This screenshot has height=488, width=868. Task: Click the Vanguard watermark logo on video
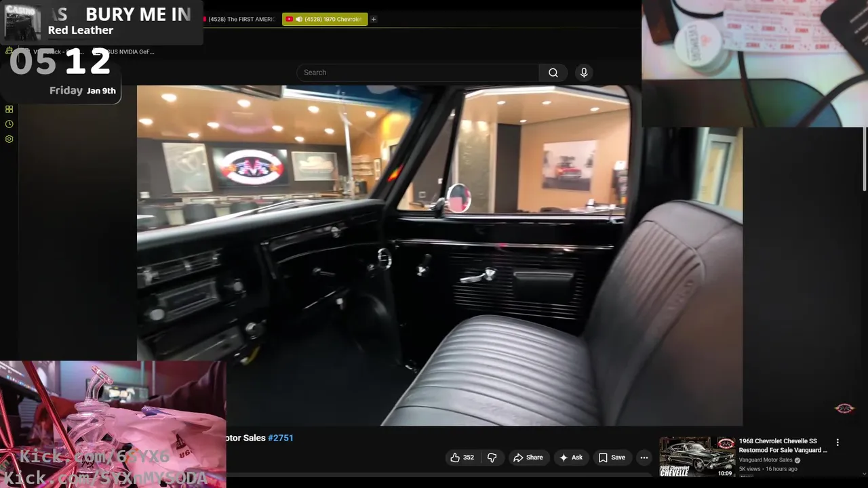click(x=844, y=408)
